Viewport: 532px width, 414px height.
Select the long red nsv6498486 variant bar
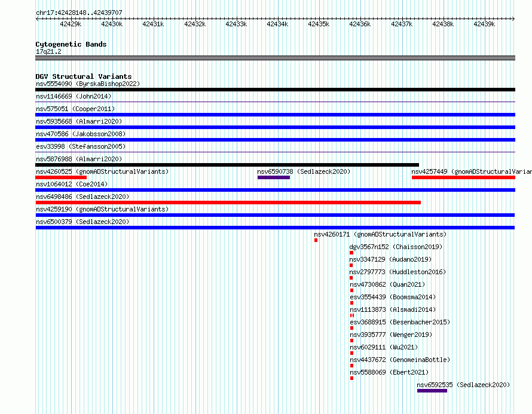point(228,203)
